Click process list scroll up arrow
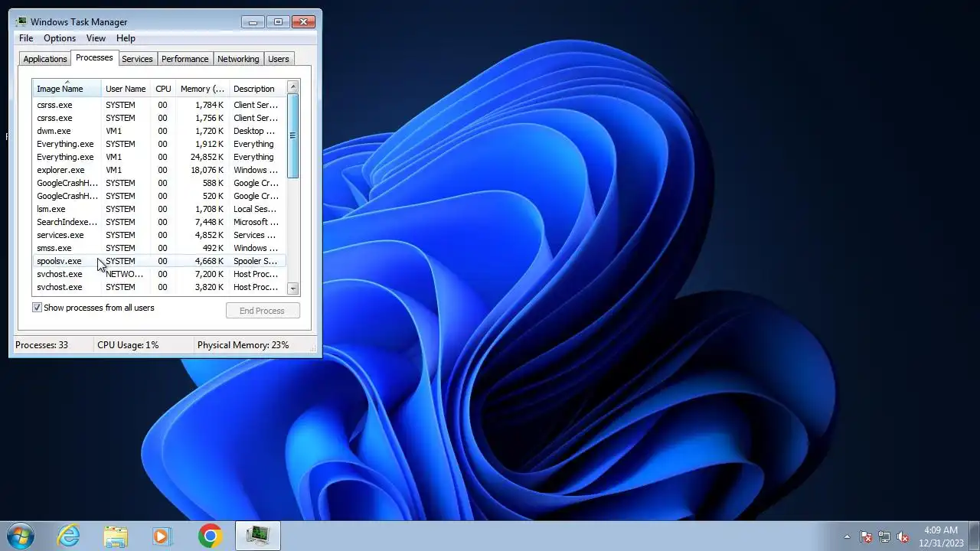The image size is (980, 551). point(292,86)
